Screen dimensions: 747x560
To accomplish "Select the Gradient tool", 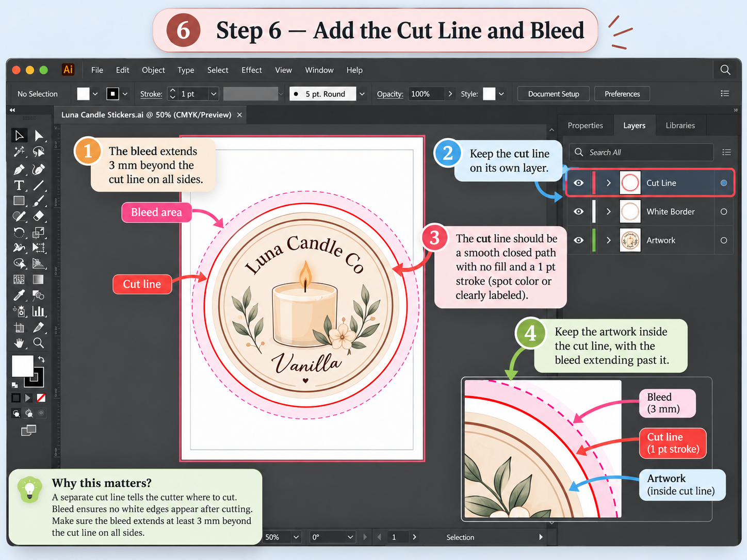I will coord(39,279).
